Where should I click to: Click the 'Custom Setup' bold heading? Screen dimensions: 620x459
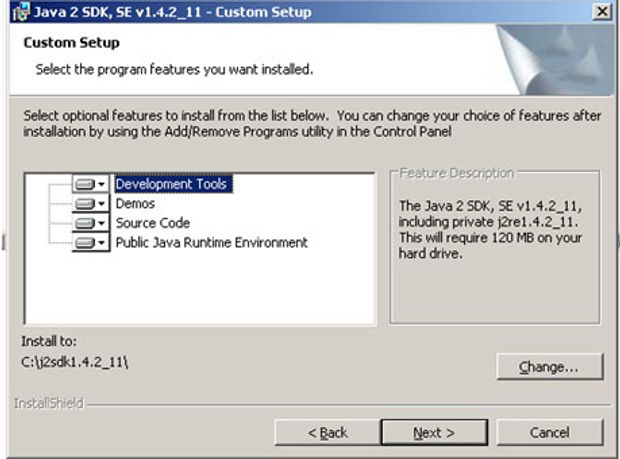pos(72,43)
